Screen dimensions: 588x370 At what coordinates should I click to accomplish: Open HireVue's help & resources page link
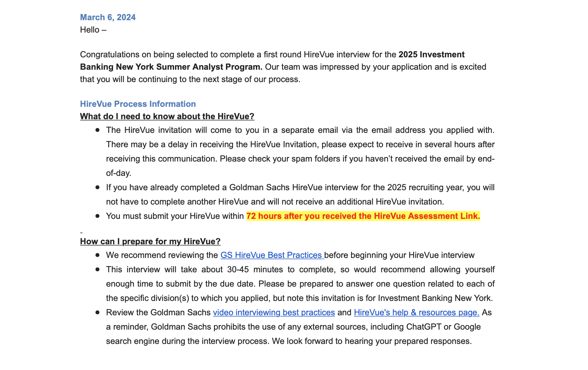(x=417, y=312)
